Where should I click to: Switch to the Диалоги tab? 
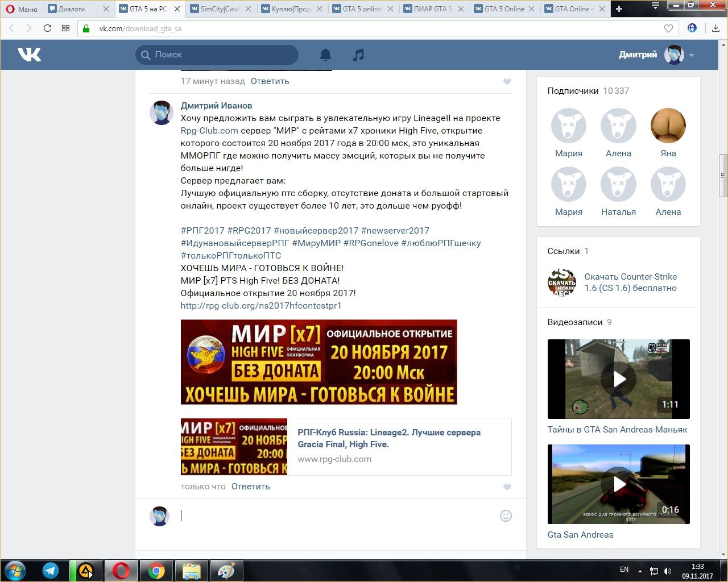point(79,9)
